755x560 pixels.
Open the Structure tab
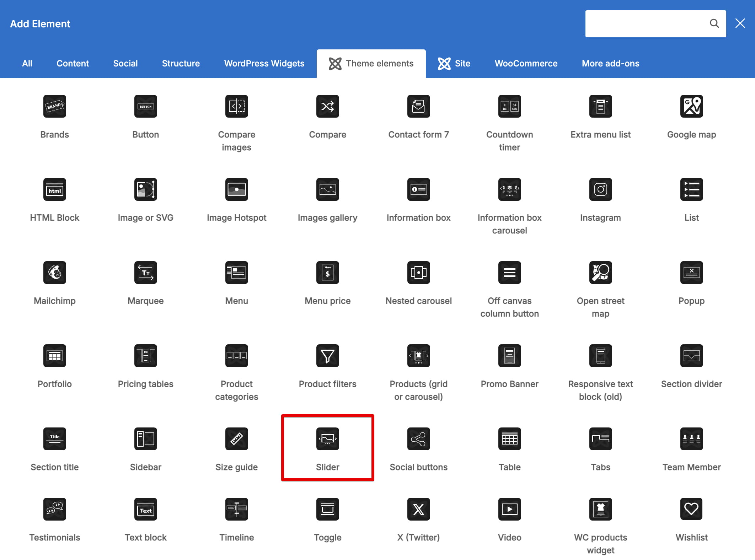point(181,63)
